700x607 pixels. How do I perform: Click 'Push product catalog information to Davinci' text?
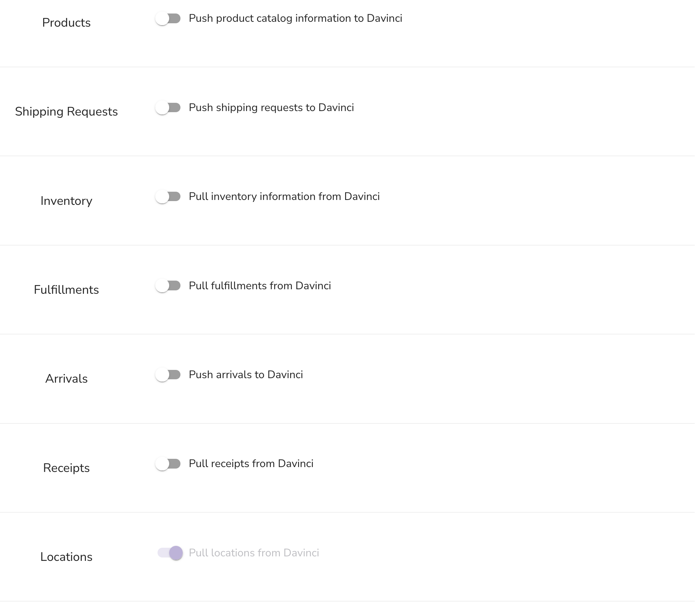[x=296, y=18]
